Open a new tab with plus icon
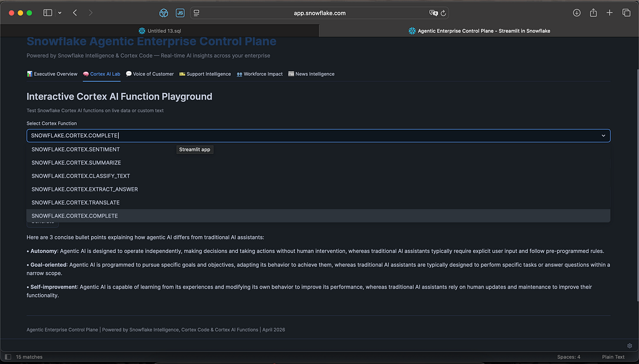This screenshot has height=364, width=639. 610,13
